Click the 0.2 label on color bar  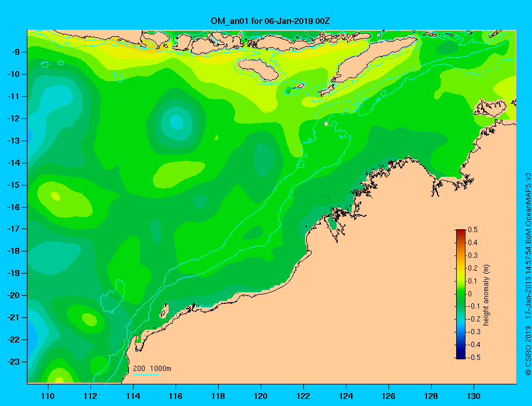pos(473,268)
